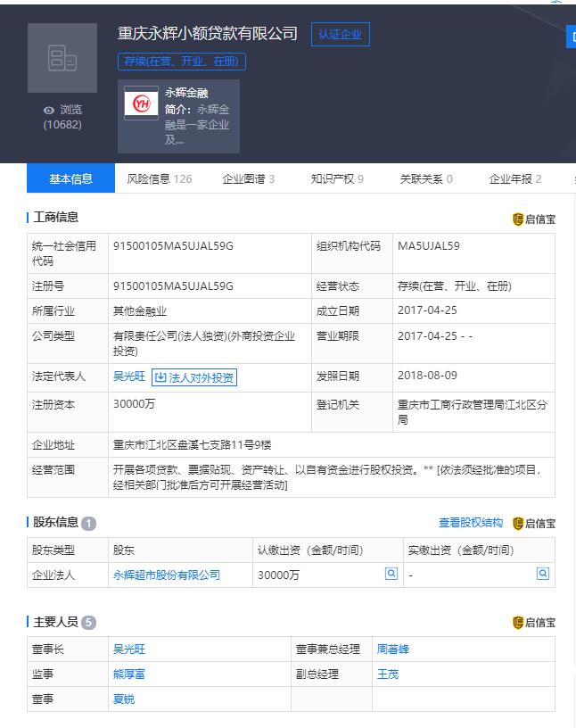The image size is (576, 728).
Task: Click the company placeholder logo thumbnail
Action: [62, 58]
